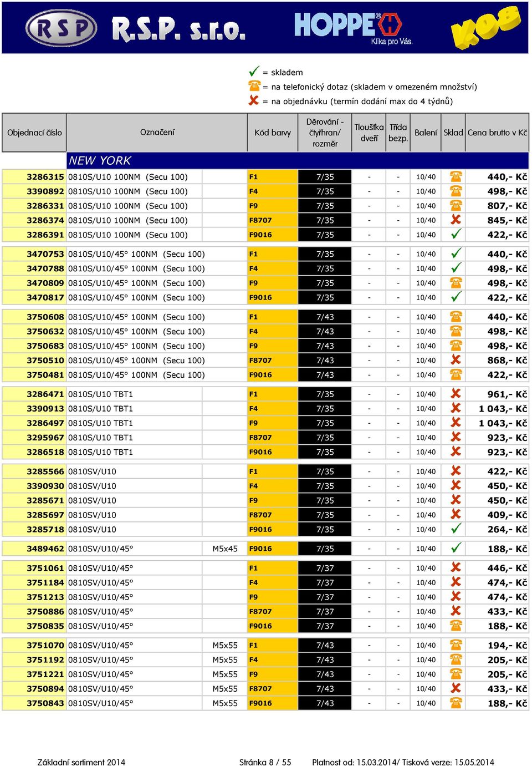Click order number 3751213
532x766 pixels.
(45, 597)
